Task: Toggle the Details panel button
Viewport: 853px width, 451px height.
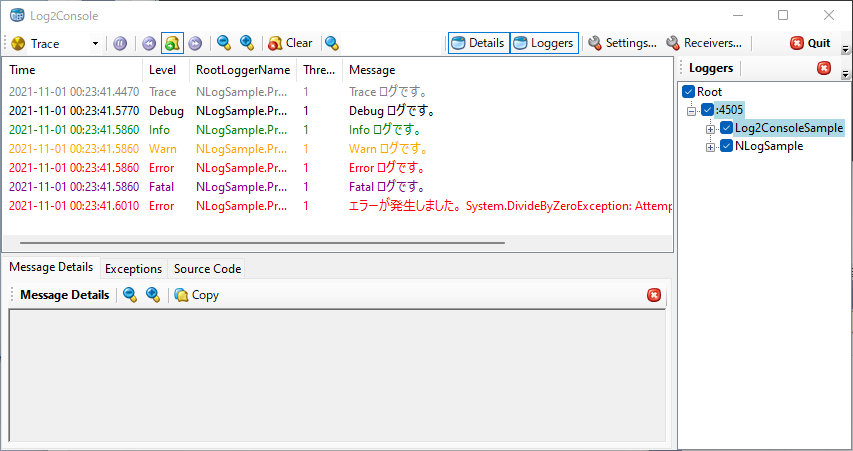Action: tap(479, 43)
